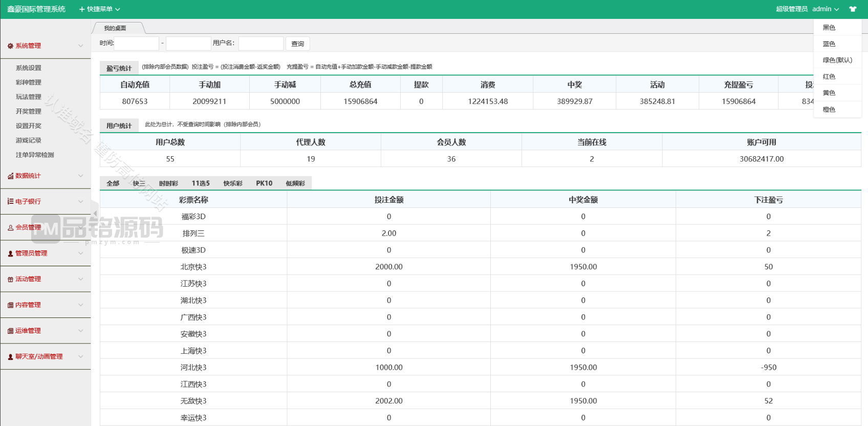Open the 快捷菜单 dropdown arrow
The height and width of the screenshot is (426, 868).
pos(118,9)
